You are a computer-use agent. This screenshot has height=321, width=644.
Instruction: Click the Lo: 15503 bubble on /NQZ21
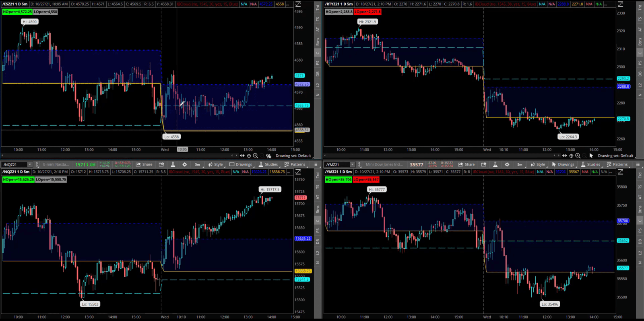(90, 304)
